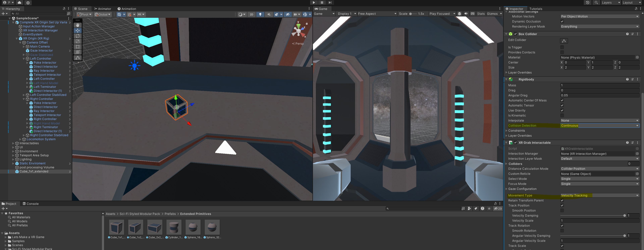This screenshot has height=250, width=644.
Task: Open the Console tab
Action: pos(31,204)
